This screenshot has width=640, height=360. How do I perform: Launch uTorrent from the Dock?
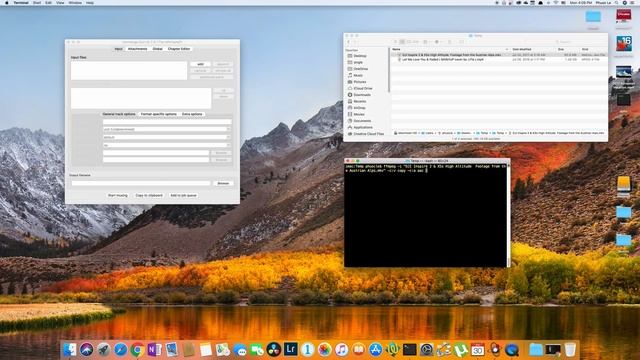460,350
